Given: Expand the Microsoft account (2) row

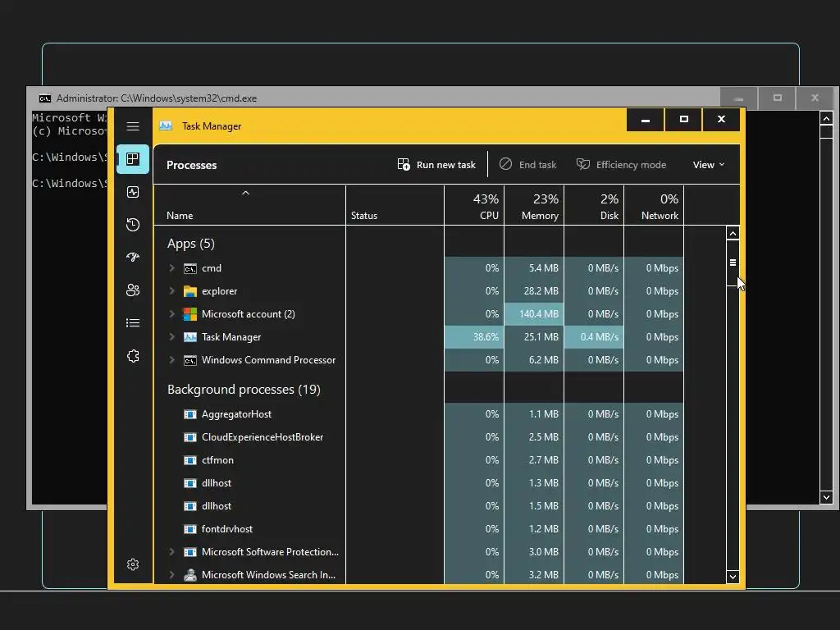Looking at the screenshot, I should coord(172,314).
